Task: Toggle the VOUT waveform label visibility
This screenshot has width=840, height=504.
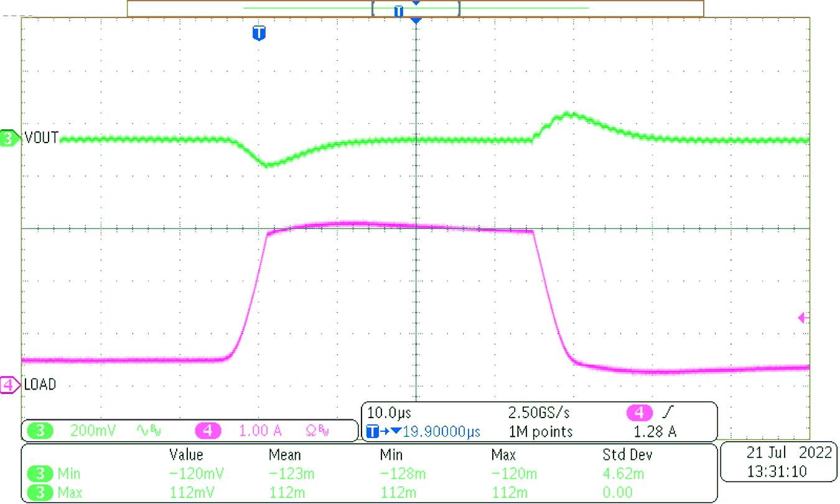Action: coord(42,139)
